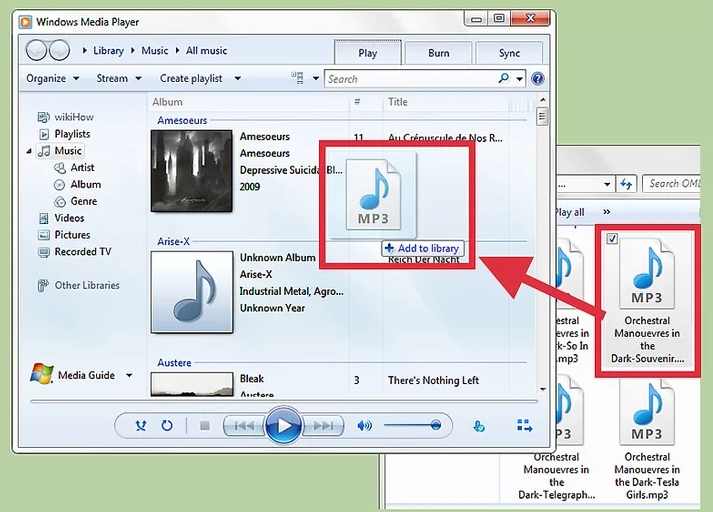713x512 pixels.
Task: Select the track There's Nothing Left
Action: pyautogui.click(x=433, y=380)
